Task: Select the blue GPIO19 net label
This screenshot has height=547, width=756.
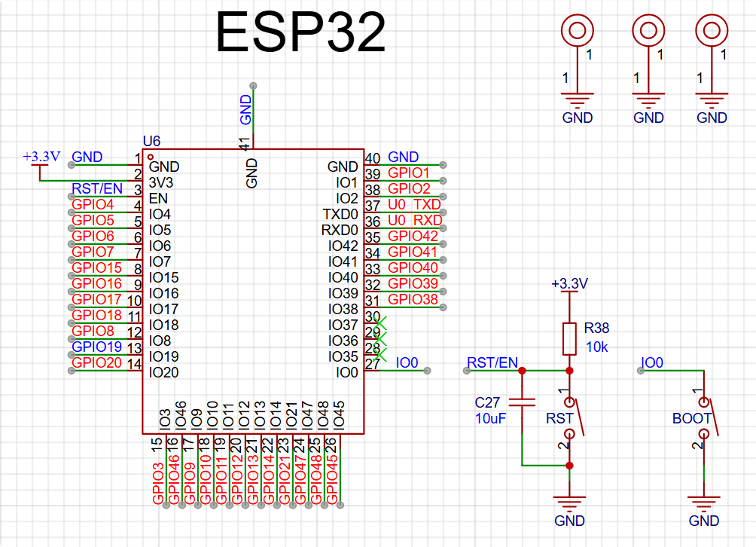Action: pyautogui.click(x=96, y=347)
